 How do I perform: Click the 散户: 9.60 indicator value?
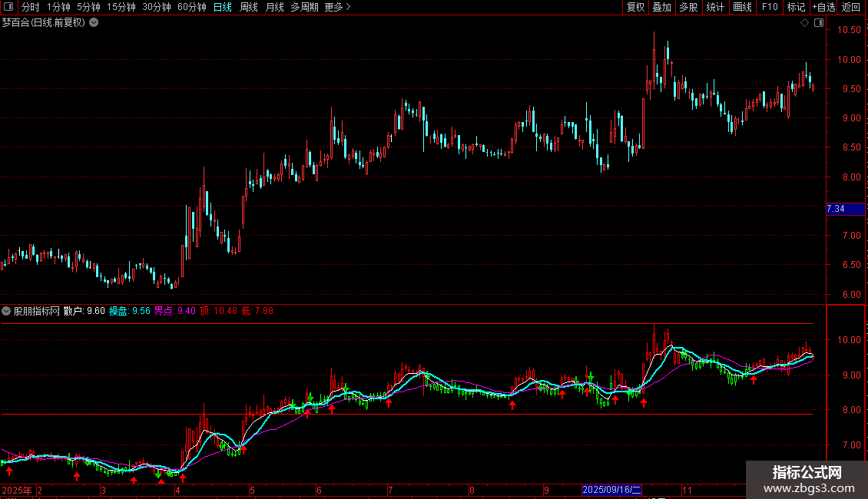[84, 311]
